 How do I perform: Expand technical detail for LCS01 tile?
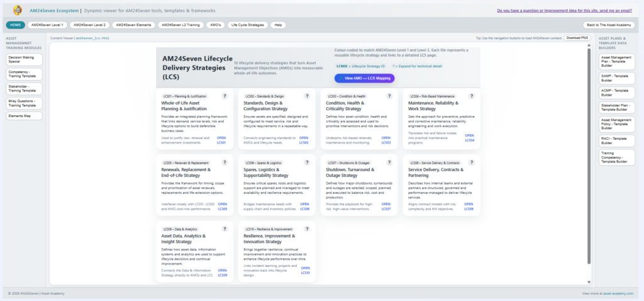[x=225, y=96]
